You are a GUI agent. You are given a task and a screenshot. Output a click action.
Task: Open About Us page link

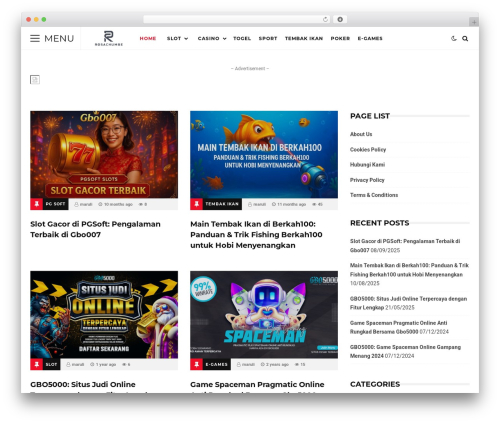(361, 134)
